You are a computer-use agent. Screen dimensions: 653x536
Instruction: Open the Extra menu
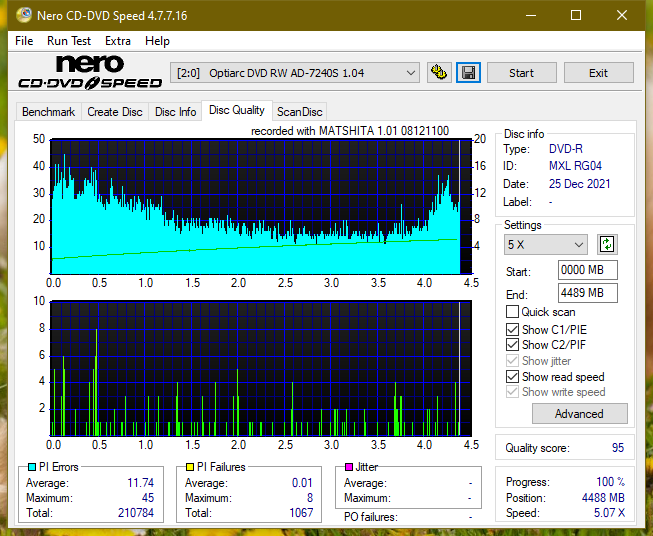point(118,41)
